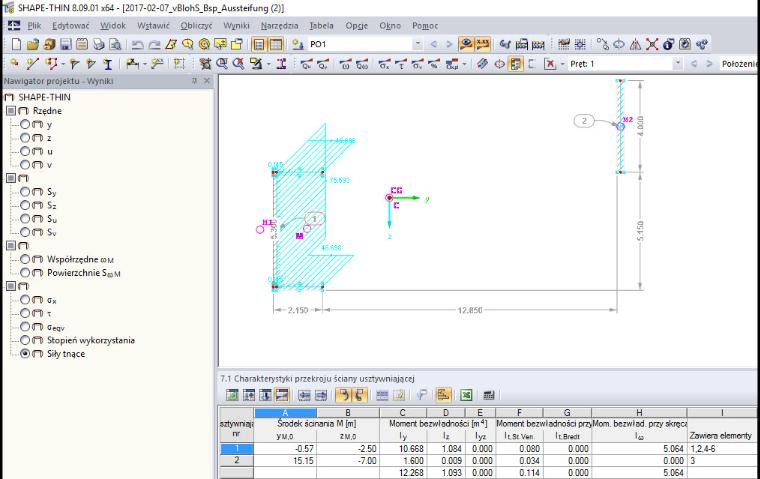
Task: Go to previous load case arrow
Action: (434, 44)
